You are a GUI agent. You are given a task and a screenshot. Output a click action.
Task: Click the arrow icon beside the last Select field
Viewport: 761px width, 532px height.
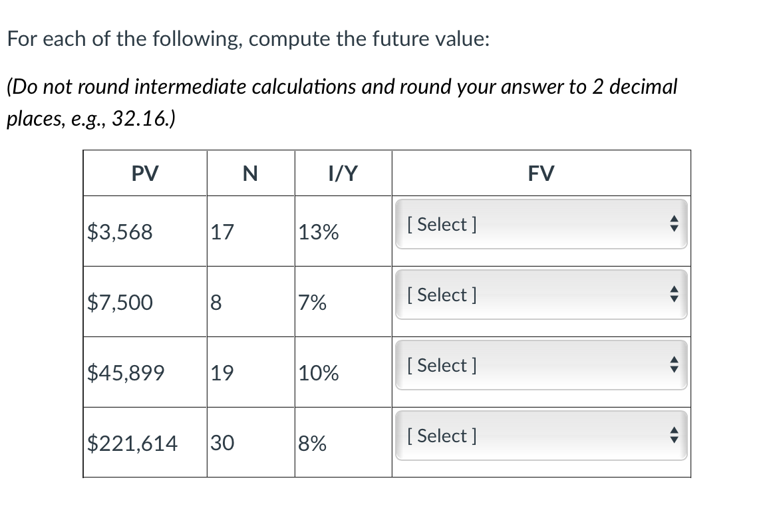(674, 436)
